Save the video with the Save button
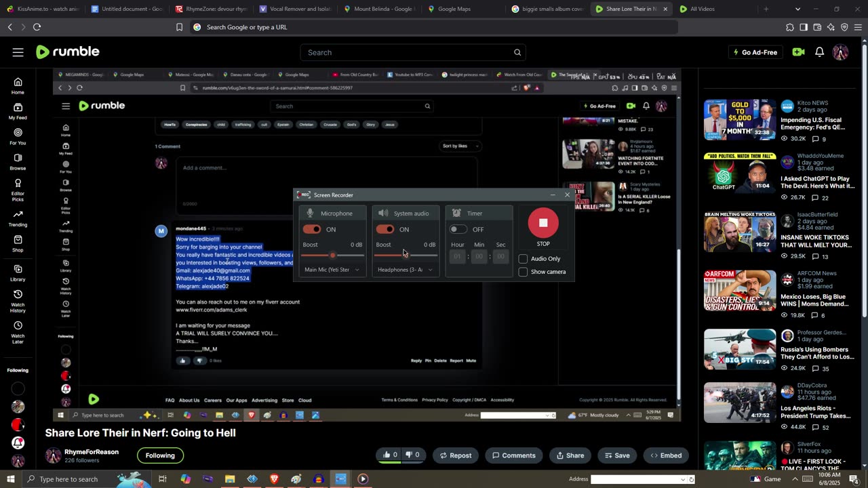The image size is (868, 488). tap(617, 455)
